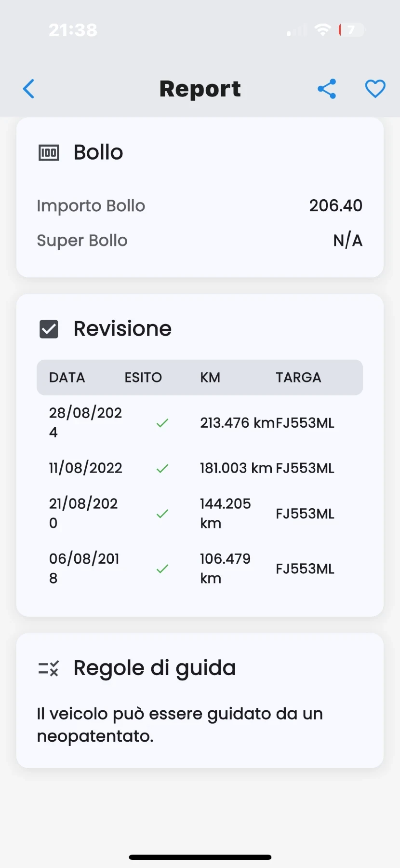Tap the back arrow icon

[29, 89]
